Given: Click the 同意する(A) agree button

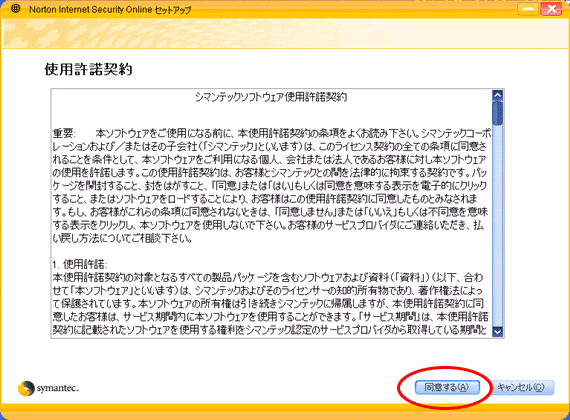Looking at the screenshot, I should [x=447, y=387].
